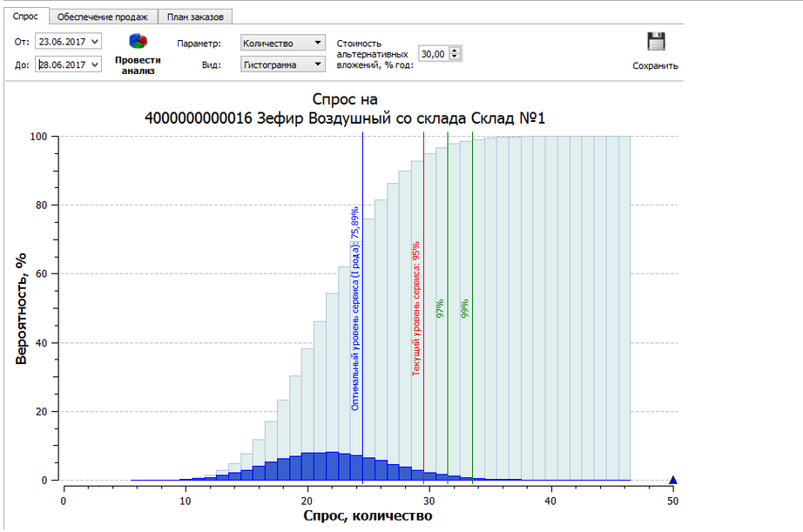Open the Вид combo box Гистограмма
This screenshot has height=532, width=803.
coord(283,64)
